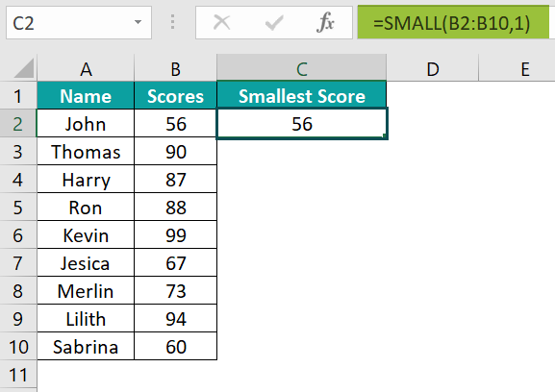Click inside the Name Box showing C2
Screen dimensions: 555x392
pyautogui.click(x=69, y=23)
